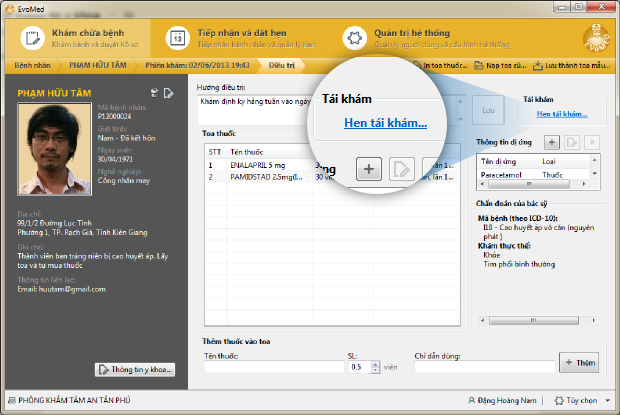The height and width of the screenshot is (415, 620).
Task: Click Nạp toa cũ toolbar button
Action: (x=500, y=65)
